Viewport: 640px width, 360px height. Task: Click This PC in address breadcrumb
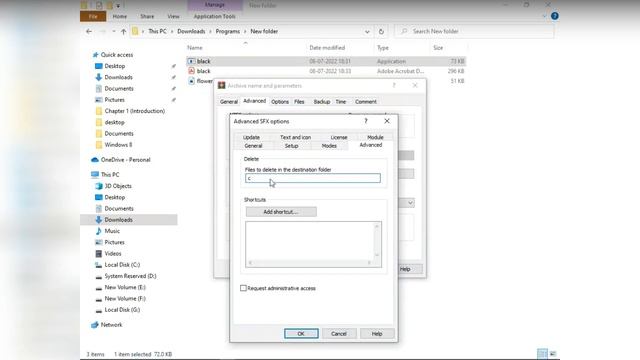(x=157, y=31)
